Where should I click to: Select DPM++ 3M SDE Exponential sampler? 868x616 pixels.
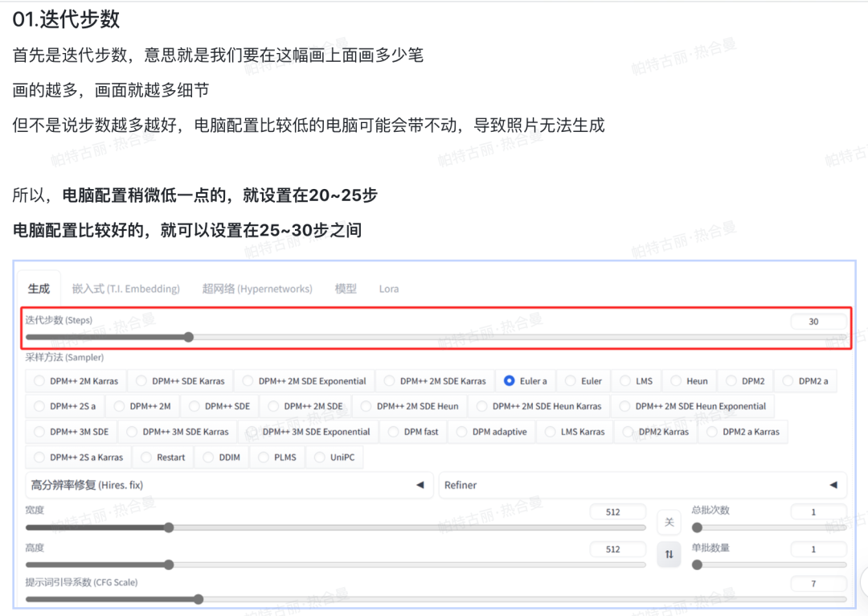[309, 432]
